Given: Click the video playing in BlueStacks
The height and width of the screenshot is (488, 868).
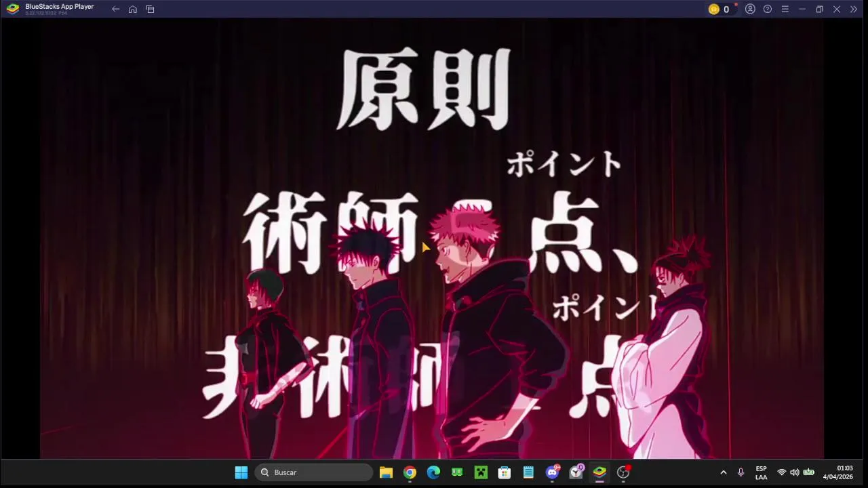Looking at the screenshot, I should (432, 239).
